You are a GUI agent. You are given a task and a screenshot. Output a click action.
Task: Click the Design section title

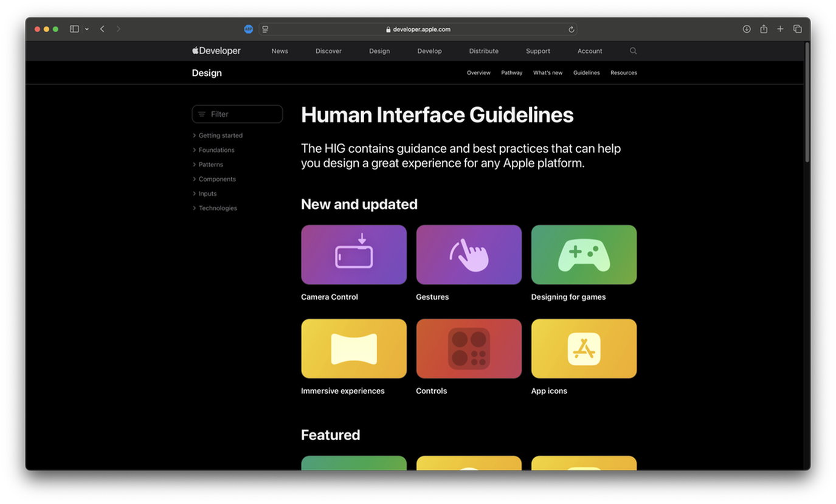[x=207, y=73]
